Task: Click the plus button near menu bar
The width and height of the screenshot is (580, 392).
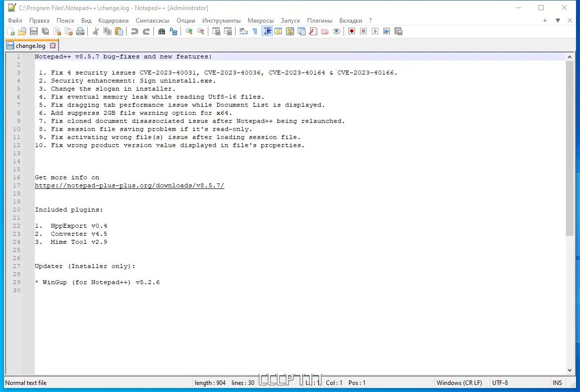Action: point(545,20)
